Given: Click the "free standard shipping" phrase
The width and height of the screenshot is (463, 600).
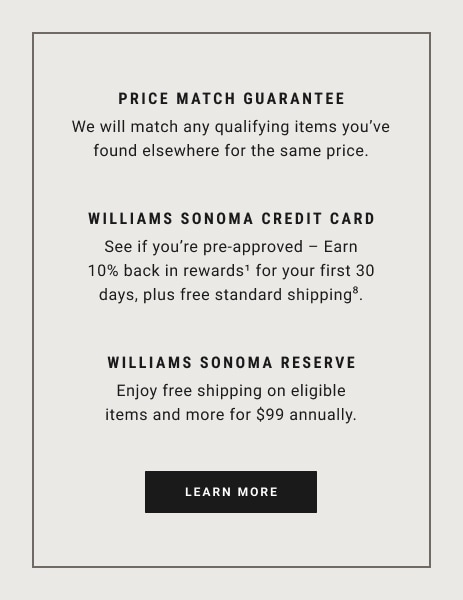Looking at the screenshot, I should pyautogui.click(x=266, y=295).
